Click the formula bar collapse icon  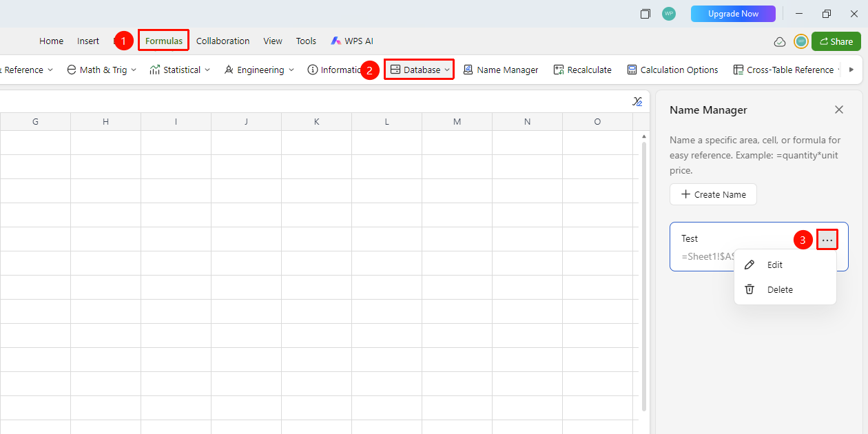click(637, 101)
